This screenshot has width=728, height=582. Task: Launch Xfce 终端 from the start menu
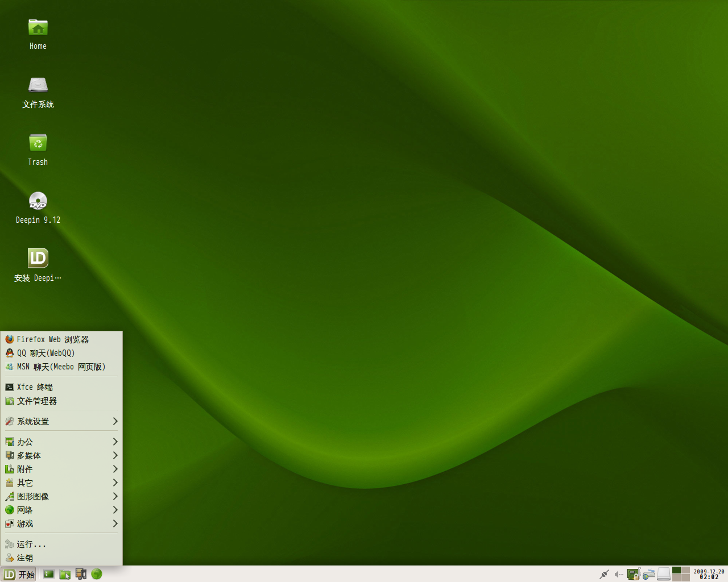61,387
